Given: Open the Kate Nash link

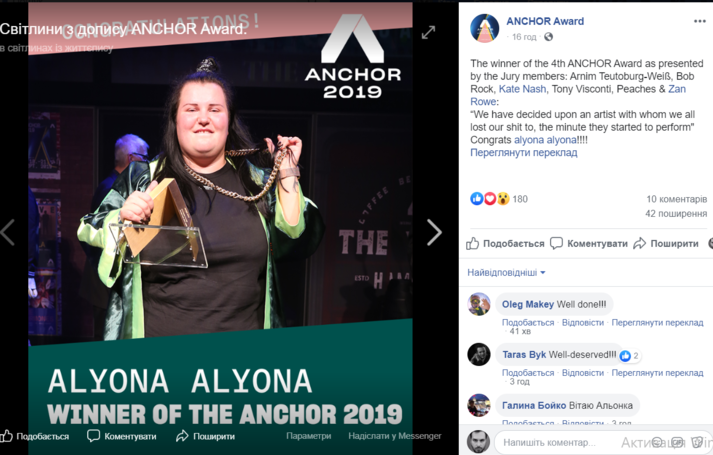Looking at the screenshot, I should click(522, 89).
